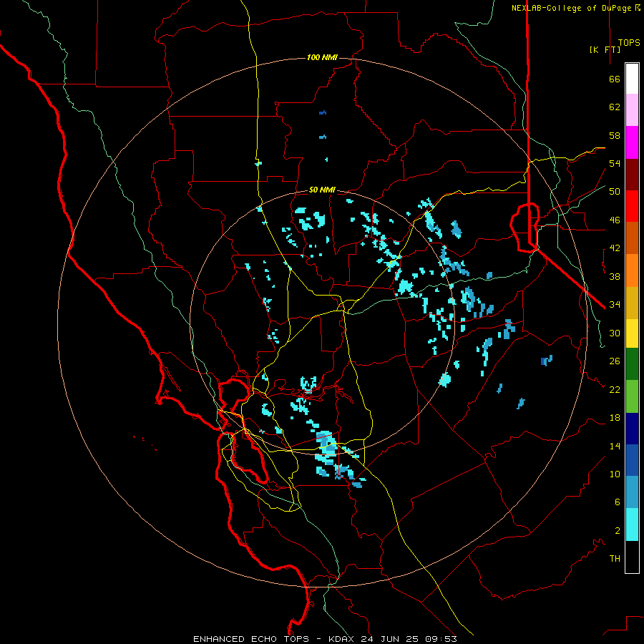Click the legend value "30"

615,333
